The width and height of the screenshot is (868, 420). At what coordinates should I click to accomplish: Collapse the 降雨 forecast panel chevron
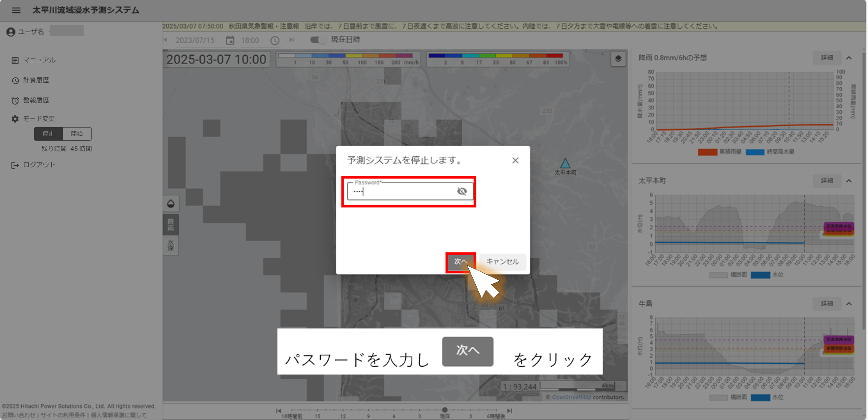pos(849,58)
